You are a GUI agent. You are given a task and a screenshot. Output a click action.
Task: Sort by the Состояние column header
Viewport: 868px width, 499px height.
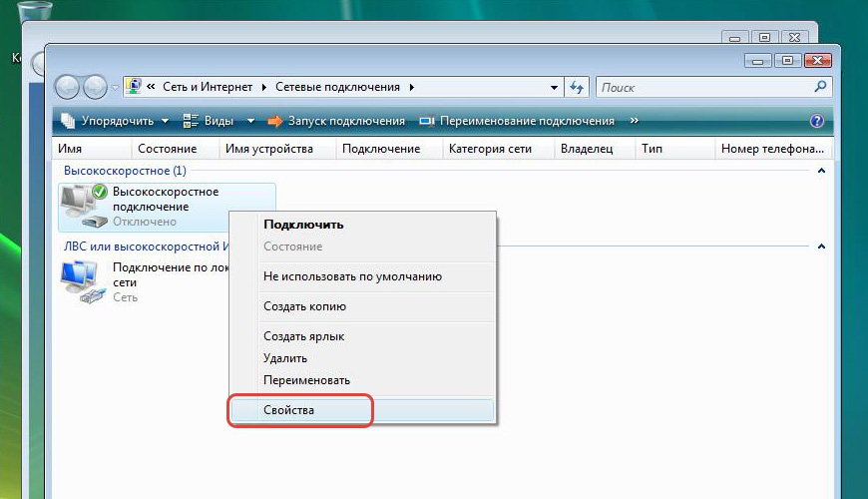[x=176, y=149]
